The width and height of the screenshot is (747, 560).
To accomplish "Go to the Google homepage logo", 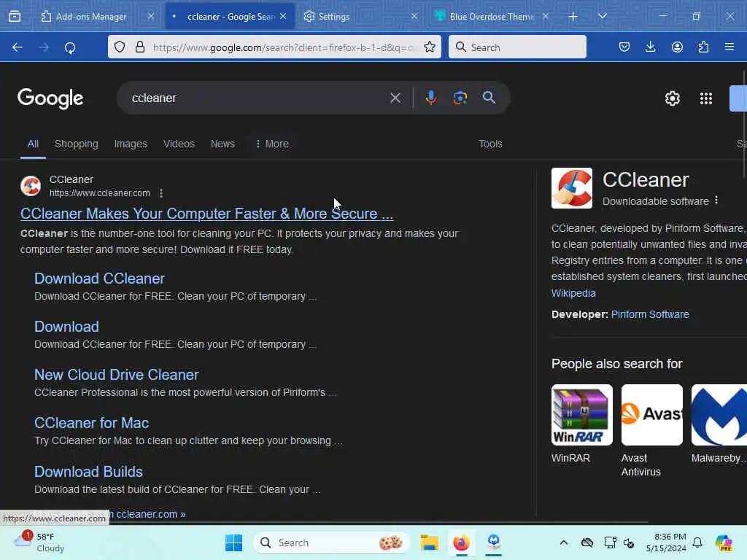I will pos(50,98).
